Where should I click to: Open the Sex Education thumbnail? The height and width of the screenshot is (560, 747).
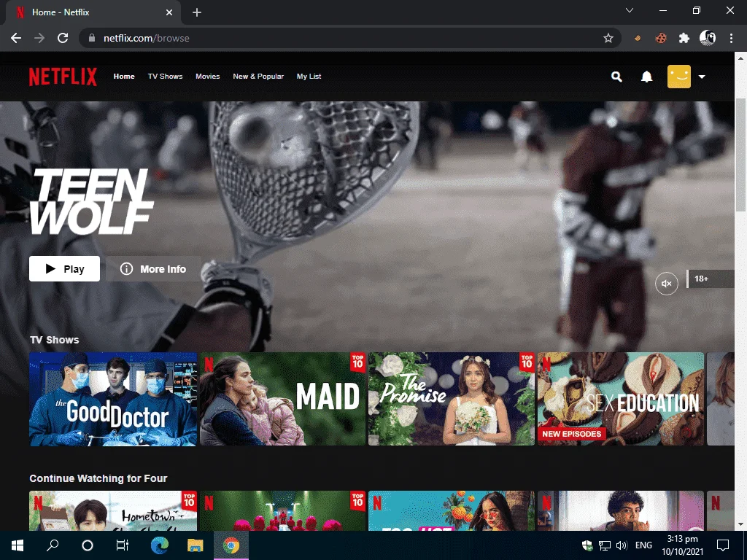coord(621,399)
